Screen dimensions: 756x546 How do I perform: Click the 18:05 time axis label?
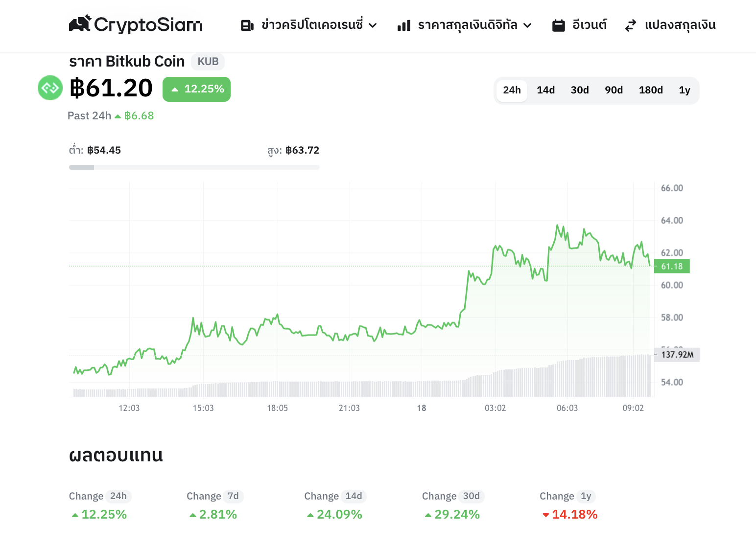tap(278, 408)
